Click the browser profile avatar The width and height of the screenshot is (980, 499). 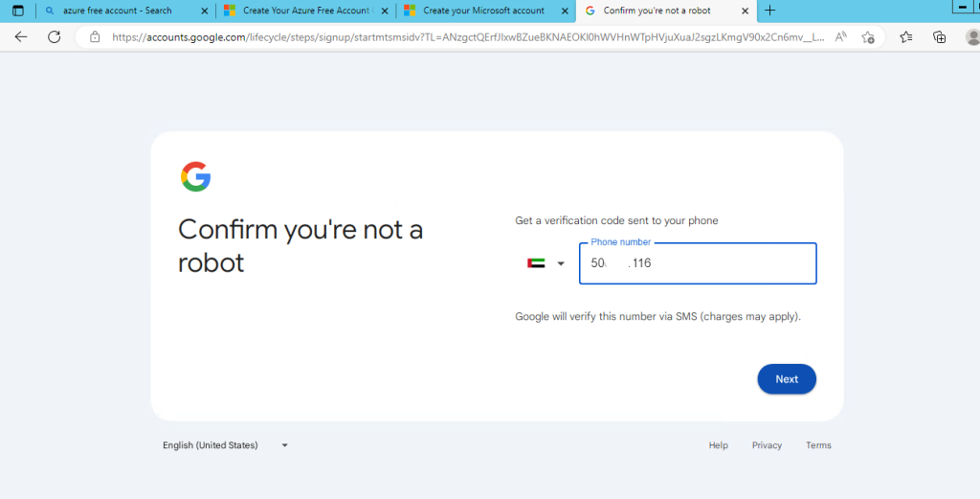971,37
